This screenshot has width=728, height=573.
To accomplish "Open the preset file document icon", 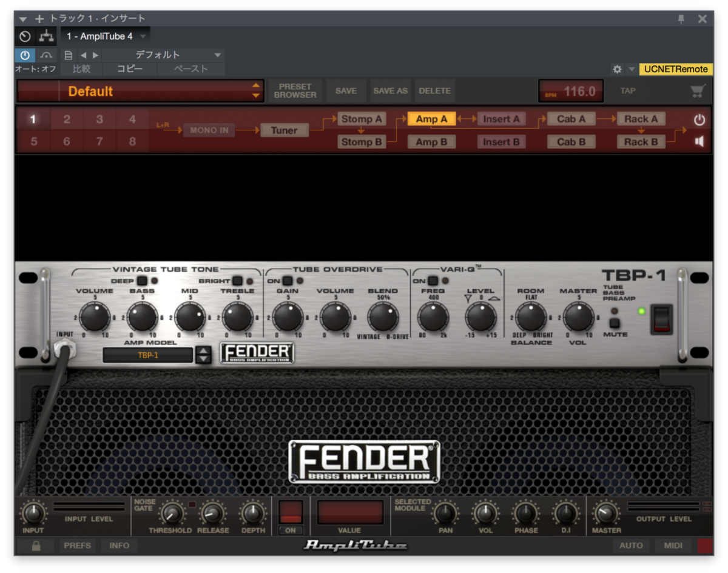I will pos(69,55).
